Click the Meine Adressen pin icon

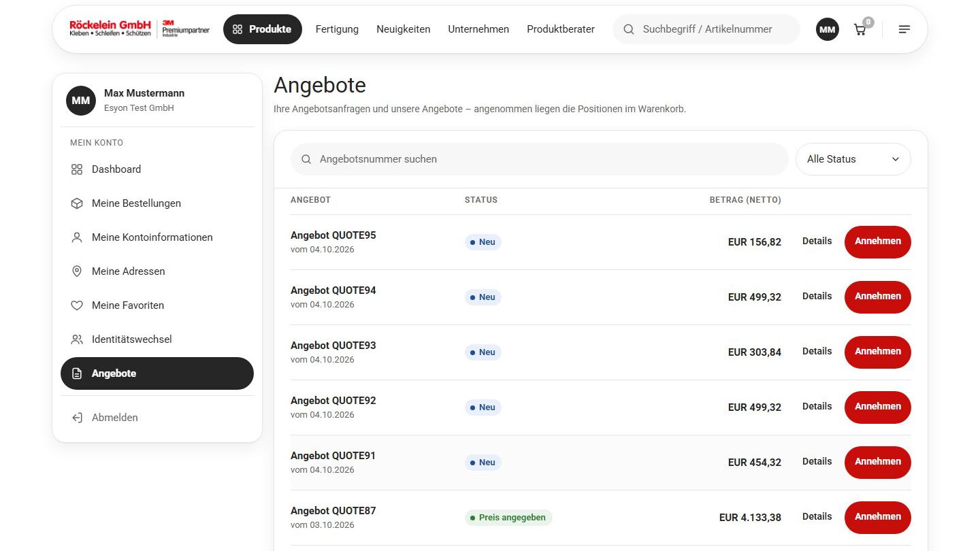tap(77, 271)
